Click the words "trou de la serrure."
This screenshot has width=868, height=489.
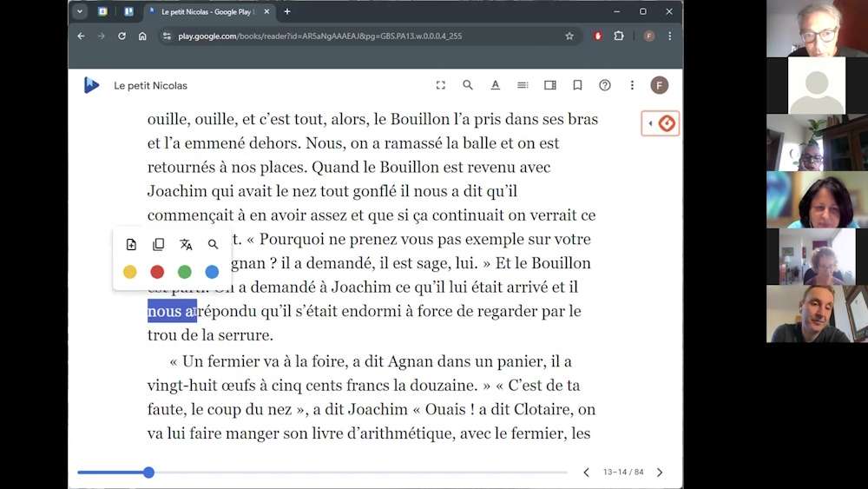[x=210, y=335]
